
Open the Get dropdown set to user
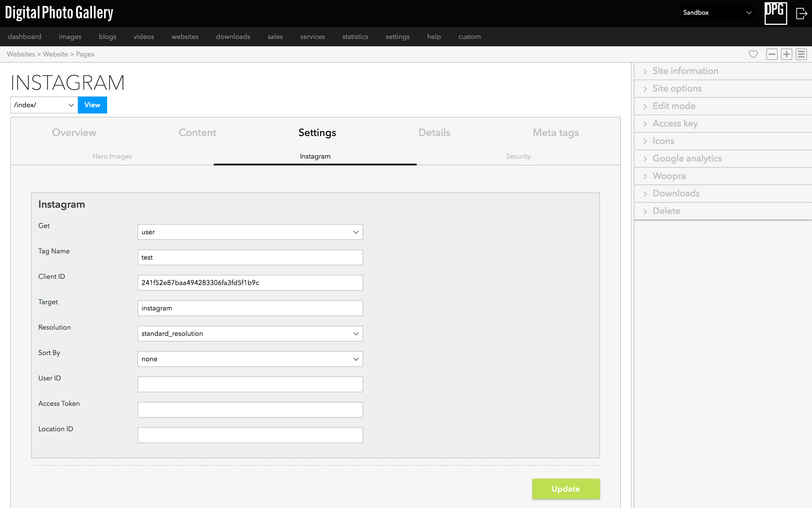pyautogui.click(x=250, y=232)
